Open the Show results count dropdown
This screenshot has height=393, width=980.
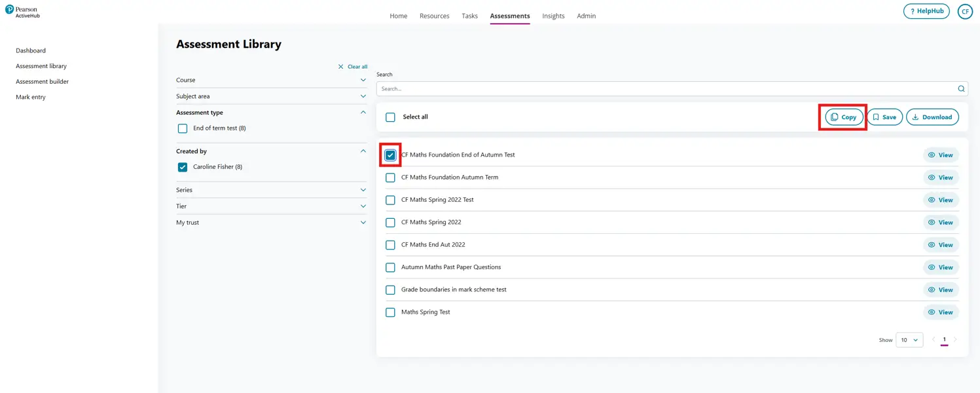click(x=909, y=339)
